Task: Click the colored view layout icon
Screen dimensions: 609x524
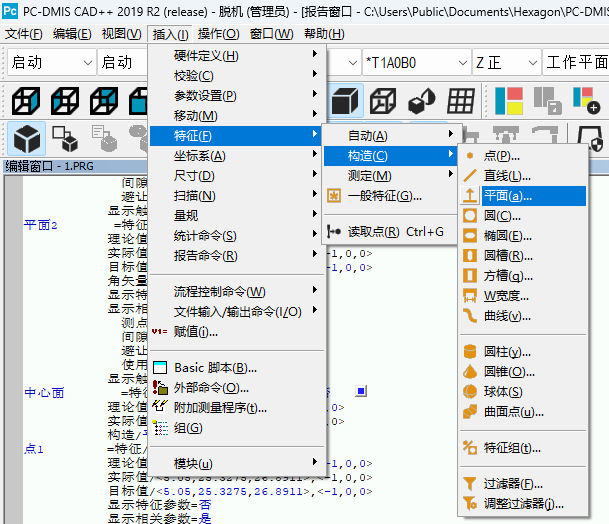Action: 509,101
